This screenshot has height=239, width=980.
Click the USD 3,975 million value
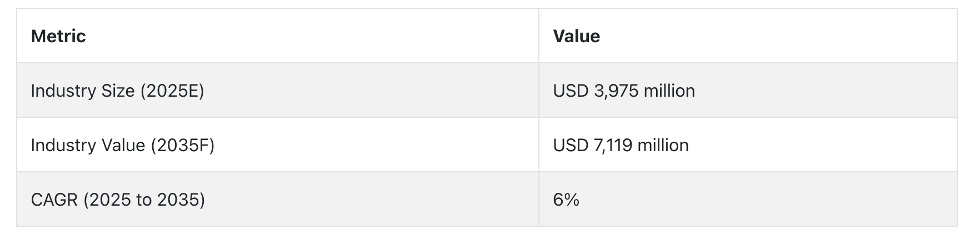[623, 91]
